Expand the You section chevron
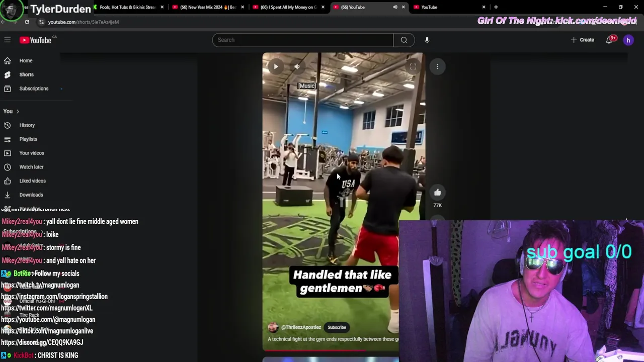The image size is (644, 362). 18,111
